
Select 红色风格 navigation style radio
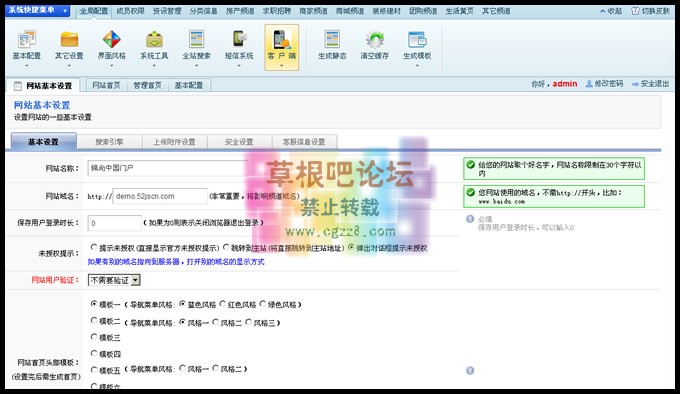pos(222,304)
